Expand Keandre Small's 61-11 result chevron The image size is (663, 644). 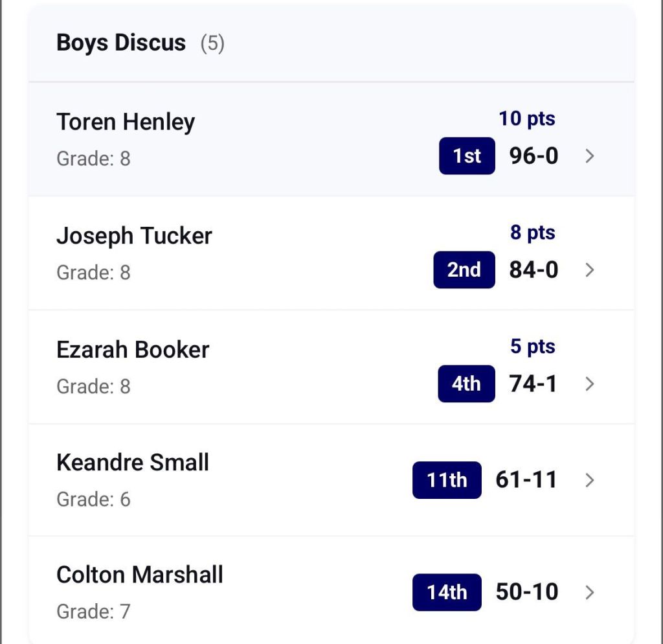[589, 480]
